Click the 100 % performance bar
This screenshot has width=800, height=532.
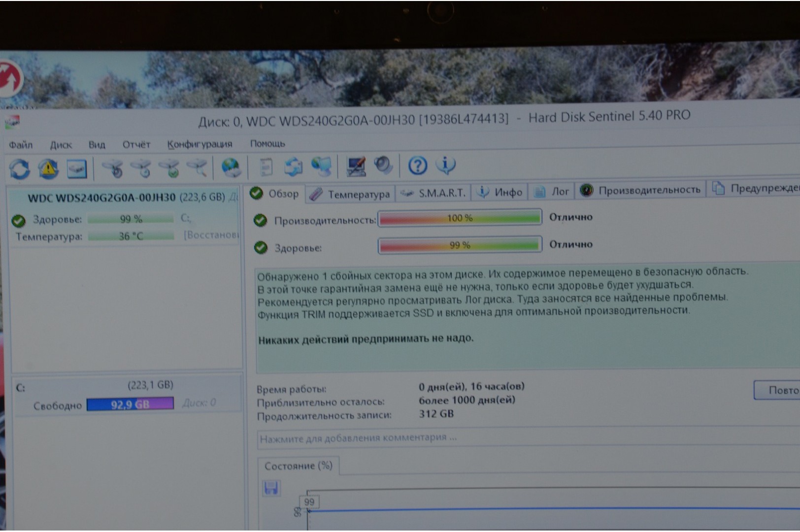coord(460,218)
